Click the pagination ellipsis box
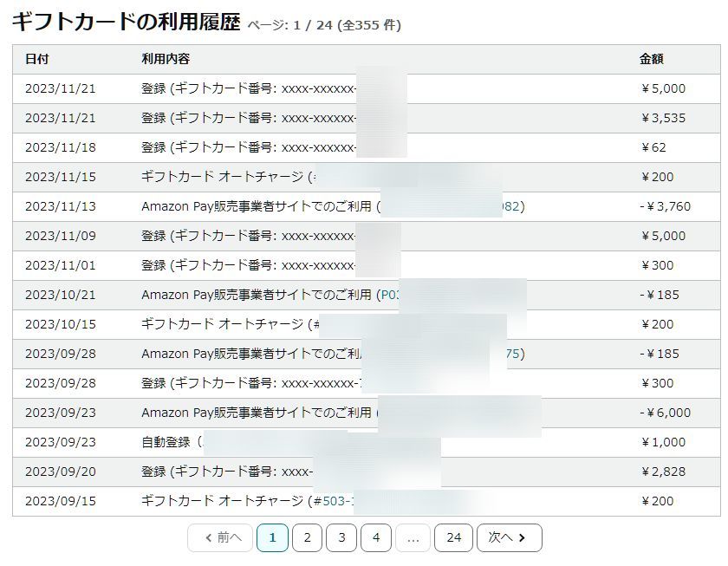The height and width of the screenshot is (566, 728). tap(413, 537)
